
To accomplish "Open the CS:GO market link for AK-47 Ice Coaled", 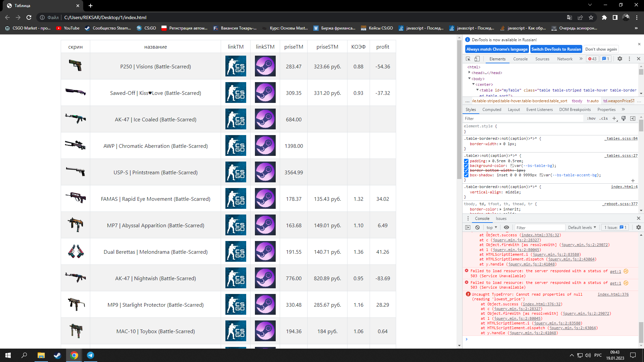I will point(235,119).
